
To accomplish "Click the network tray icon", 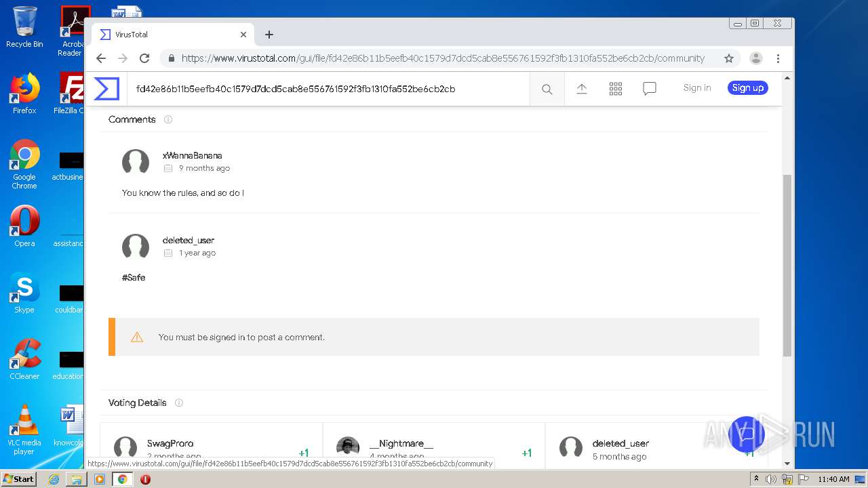I will pos(787,479).
